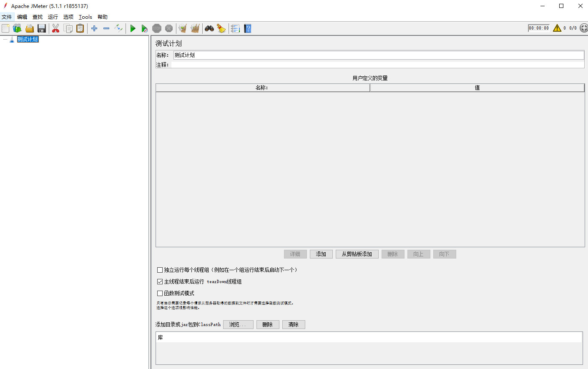Click the 添加 button

321,254
